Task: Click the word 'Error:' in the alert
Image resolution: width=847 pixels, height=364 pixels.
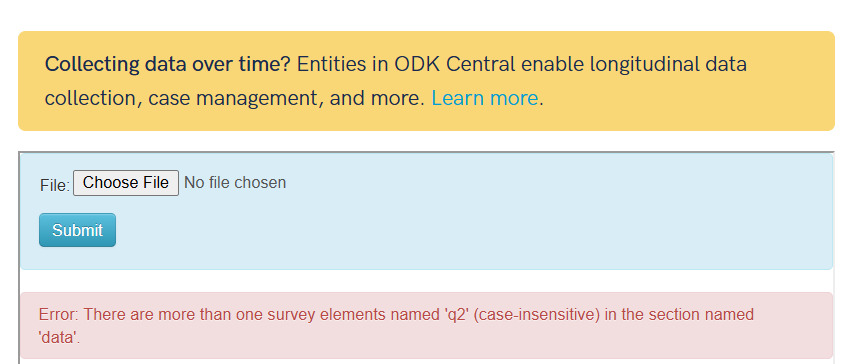Action: pyautogui.click(x=59, y=314)
